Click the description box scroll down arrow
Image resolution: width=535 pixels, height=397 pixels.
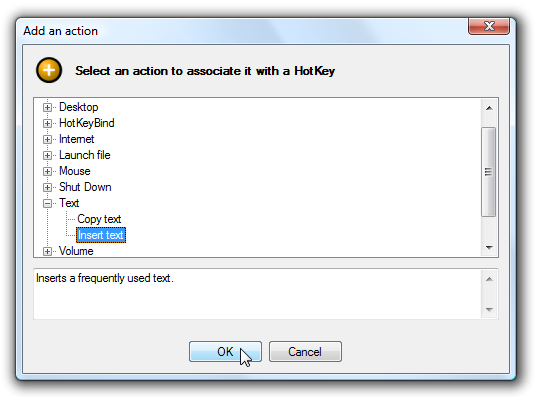(x=489, y=310)
